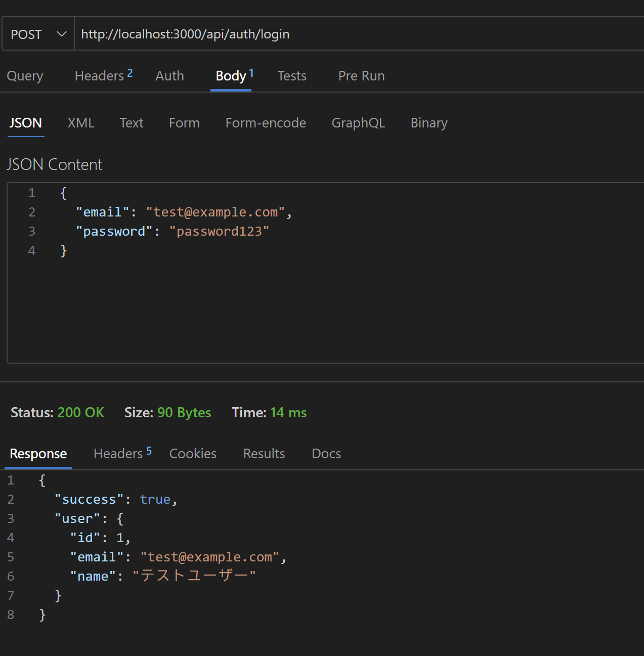
Task: Open the Results tab
Action: [x=264, y=454]
